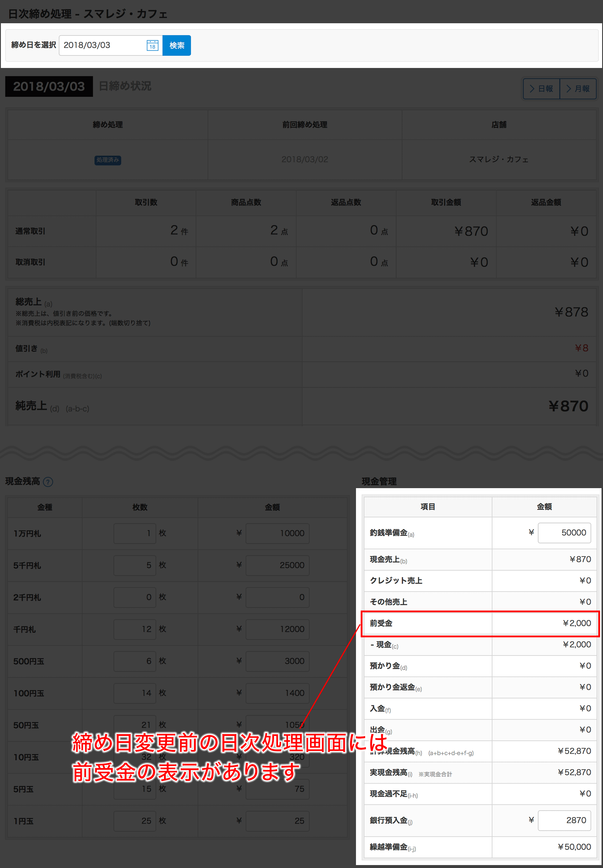Open the 日報 daily report link
The width and height of the screenshot is (603, 868).
541,89
